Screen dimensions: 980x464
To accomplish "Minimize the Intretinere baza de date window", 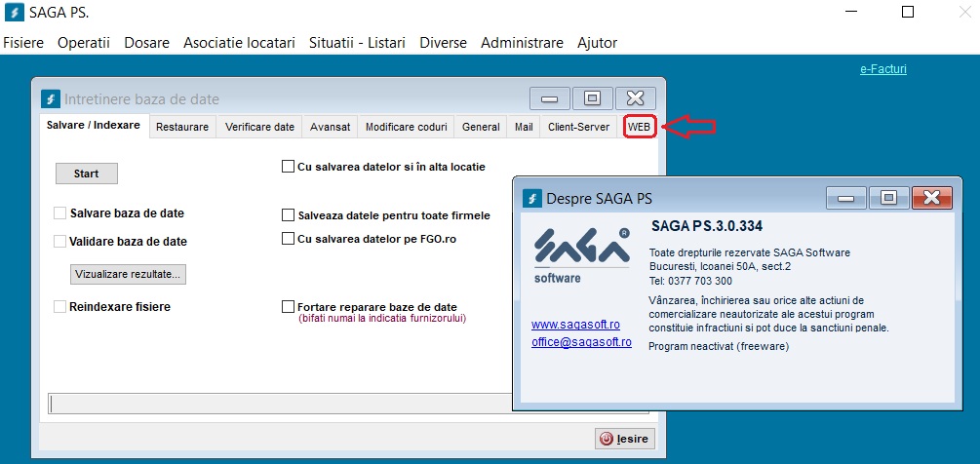I will [549, 98].
